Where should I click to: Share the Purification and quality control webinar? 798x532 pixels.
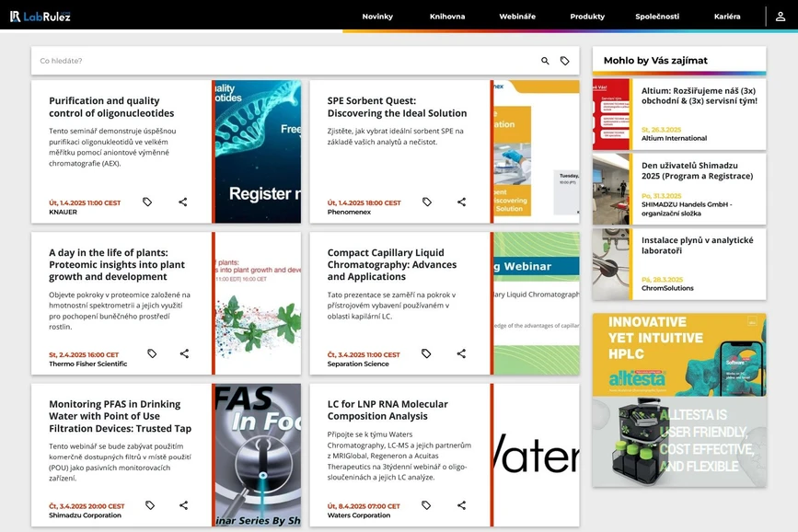pos(183,202)
